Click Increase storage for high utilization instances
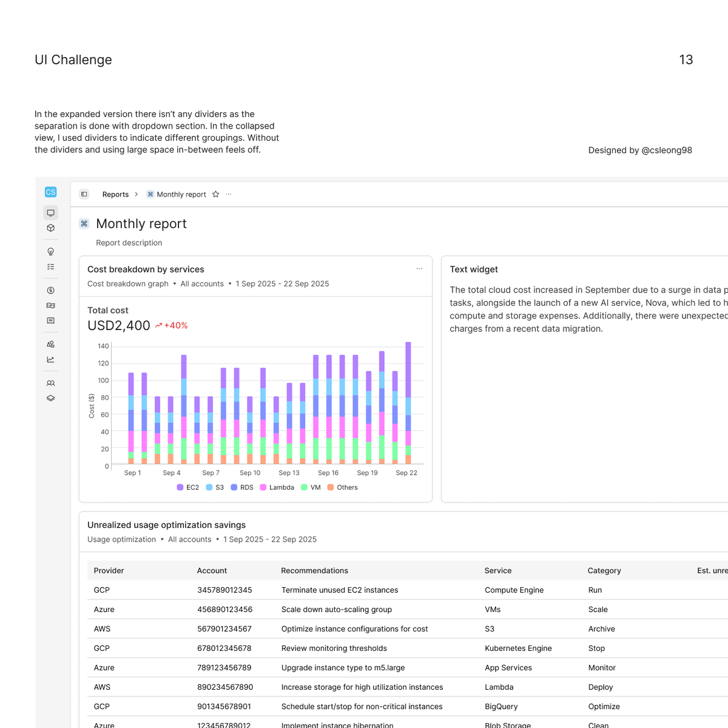The width and height of the screenshot is (728, 728). [x=362, y=687]
